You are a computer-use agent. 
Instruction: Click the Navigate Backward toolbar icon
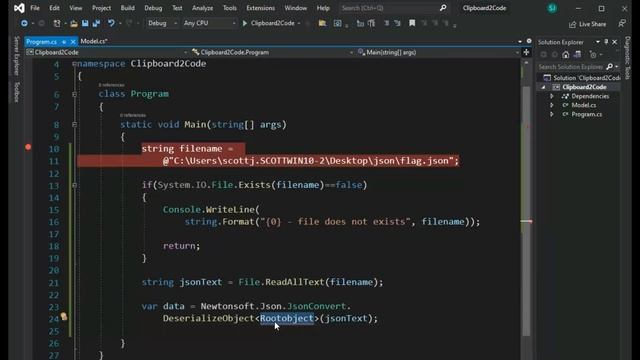[24, 23]
